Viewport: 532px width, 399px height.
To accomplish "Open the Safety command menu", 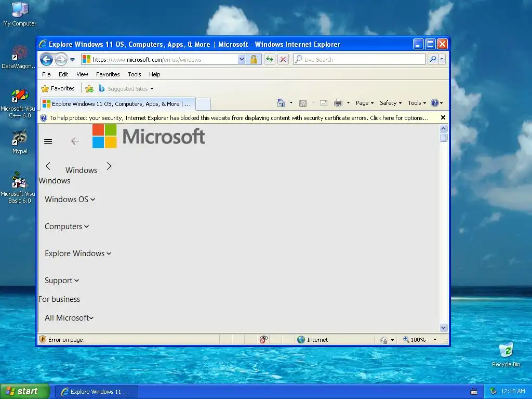I will [391, 103].
